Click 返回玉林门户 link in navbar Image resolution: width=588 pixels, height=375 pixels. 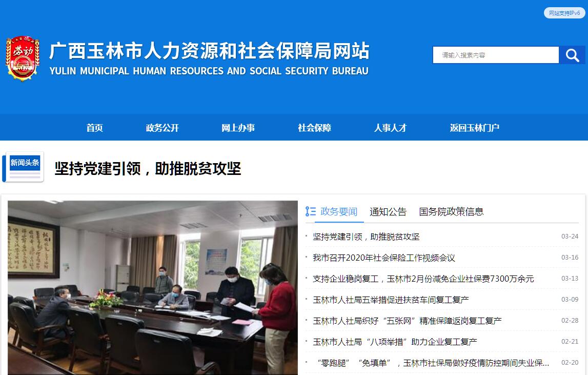coord(474,128)
